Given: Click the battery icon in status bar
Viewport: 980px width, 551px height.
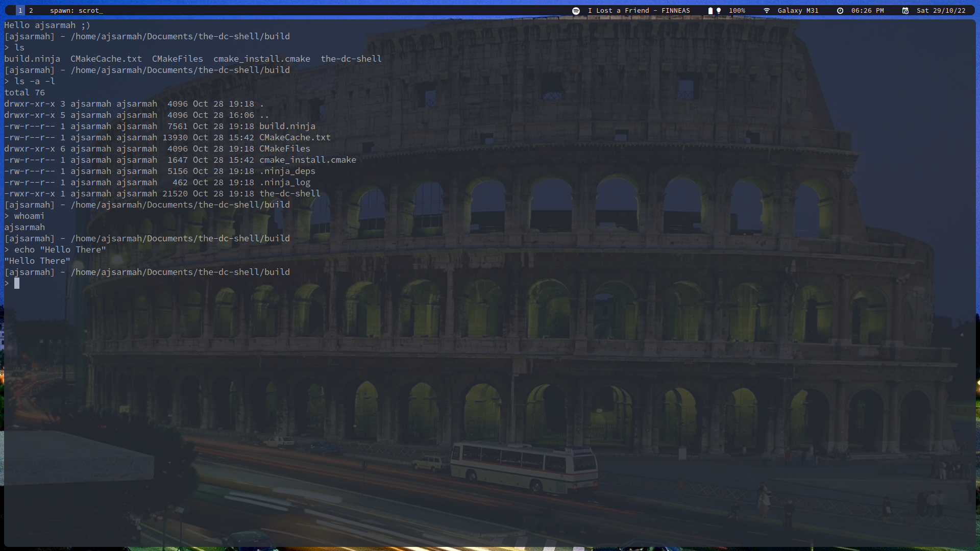Looking at the screenshot, I should pyautogui.click(x=710, y=11).
